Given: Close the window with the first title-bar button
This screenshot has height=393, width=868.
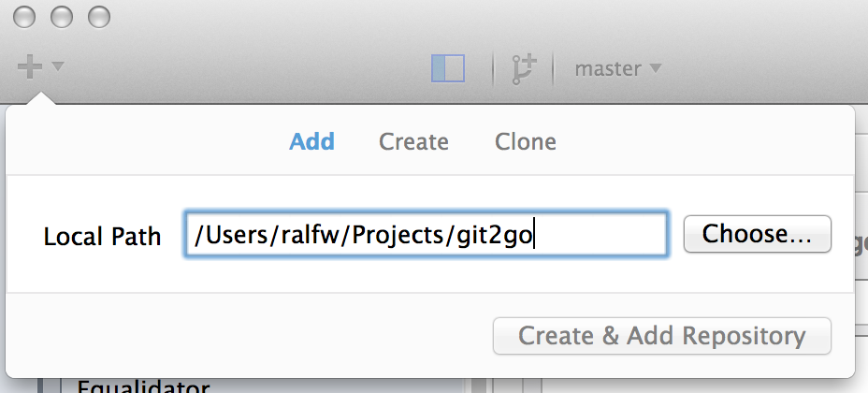Looking at the screenshot, I should tap(23, 17).
